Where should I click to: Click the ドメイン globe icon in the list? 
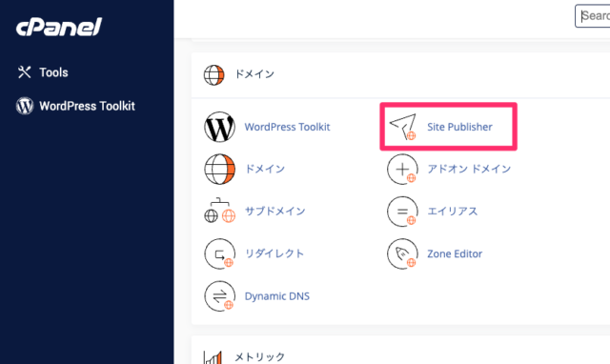(219, 170)
